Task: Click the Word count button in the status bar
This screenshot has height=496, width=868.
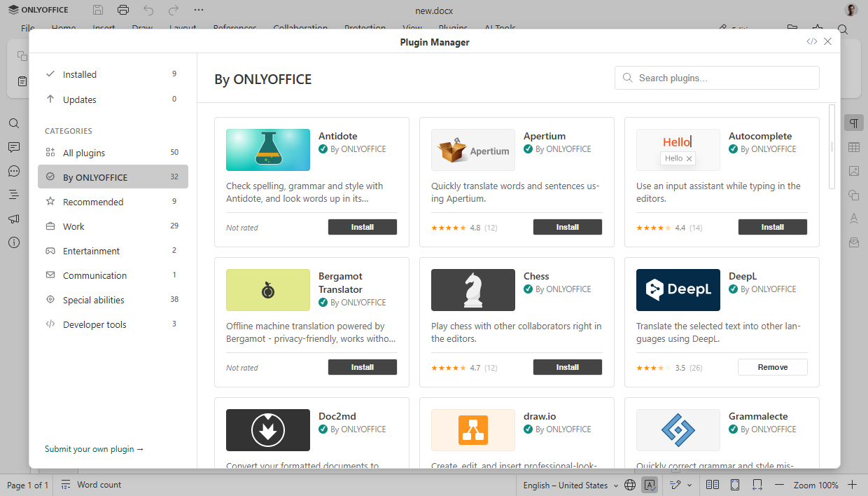Action: click(91, 485)
